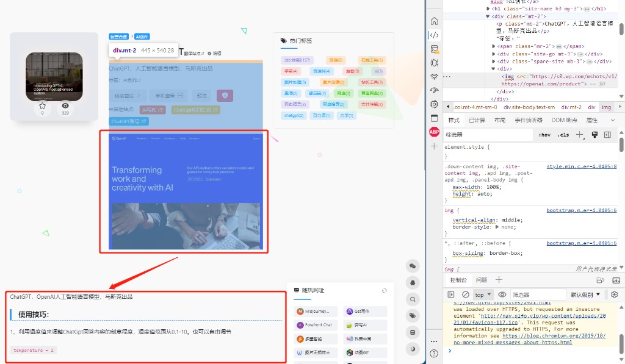
Task: Toggle night mode moon floating button
Action: point(413,349)
